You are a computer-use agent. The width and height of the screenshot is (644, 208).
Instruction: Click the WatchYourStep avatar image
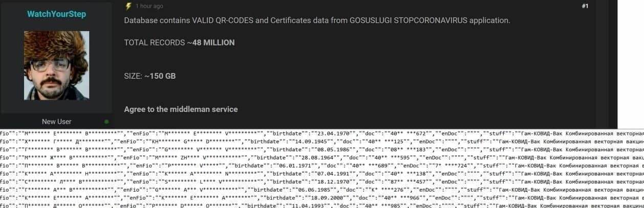[x=56, y=65]
